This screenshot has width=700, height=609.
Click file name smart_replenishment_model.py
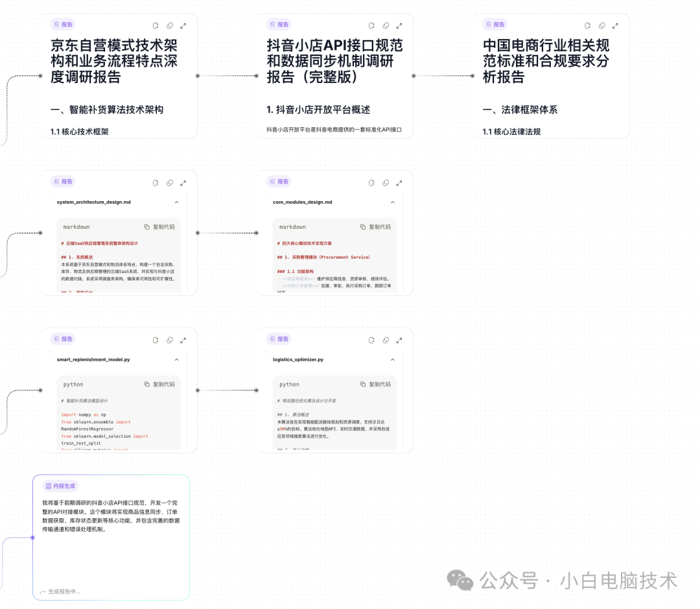coord(93,360)
